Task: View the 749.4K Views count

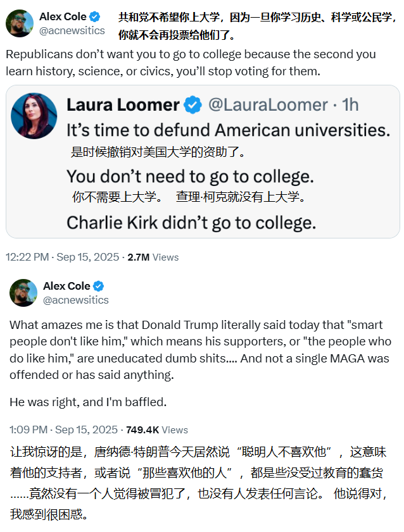Action: point(157,430)
